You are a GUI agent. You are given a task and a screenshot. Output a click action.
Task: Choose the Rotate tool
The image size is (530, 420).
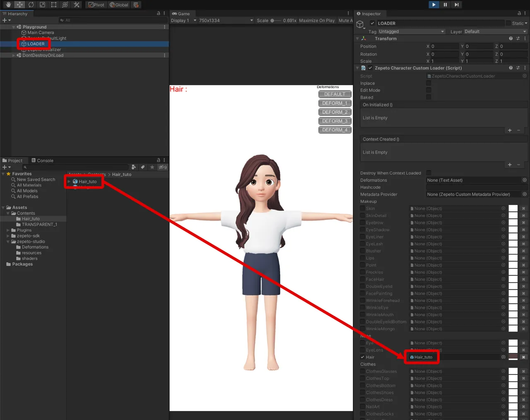[31, 5]
